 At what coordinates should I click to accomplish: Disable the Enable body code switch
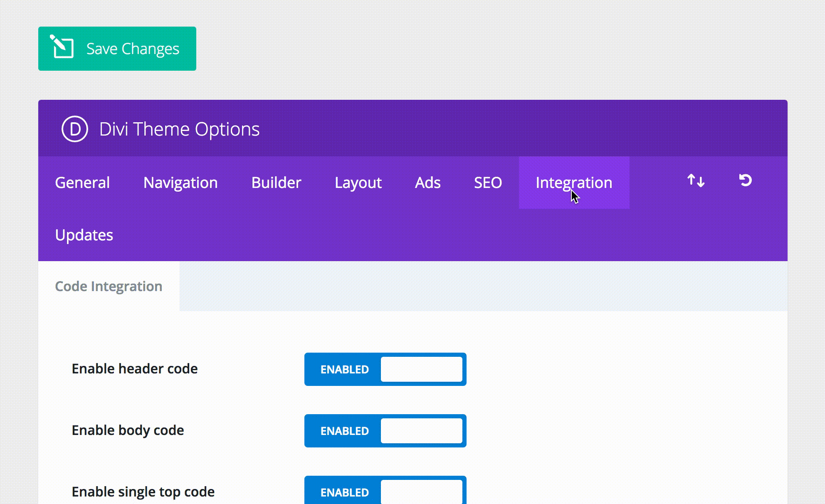click(385, 431)
